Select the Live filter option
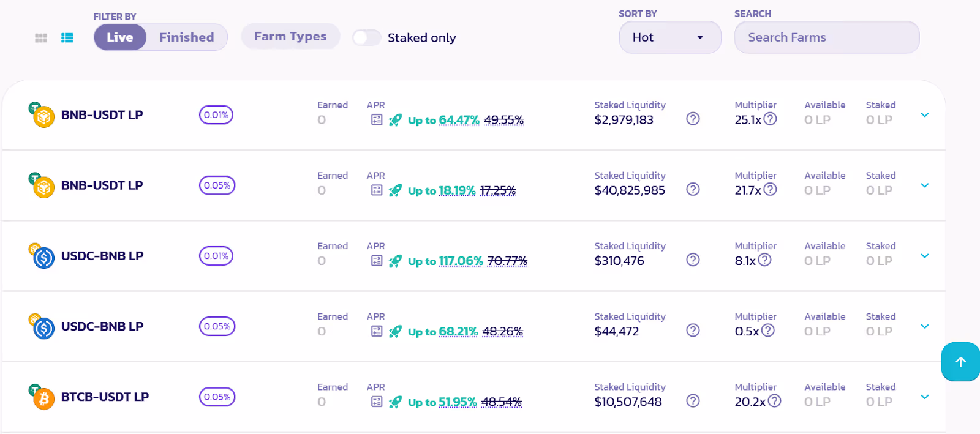Image resolution: width=980 pixels, height=434 pixels. 120,37
